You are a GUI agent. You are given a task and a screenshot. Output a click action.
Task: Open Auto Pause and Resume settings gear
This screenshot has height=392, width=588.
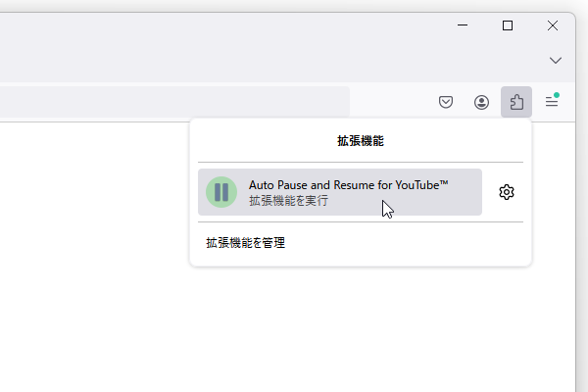tap(507, 192)
